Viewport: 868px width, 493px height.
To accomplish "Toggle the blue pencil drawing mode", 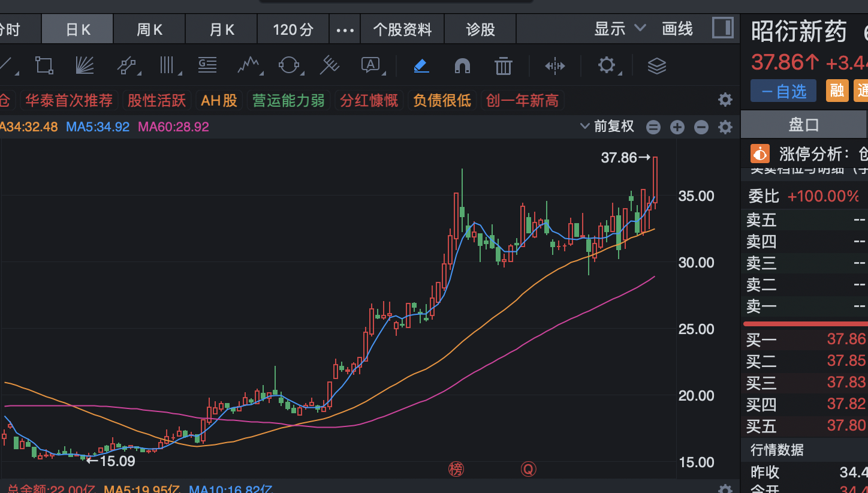I will point(421,66).
